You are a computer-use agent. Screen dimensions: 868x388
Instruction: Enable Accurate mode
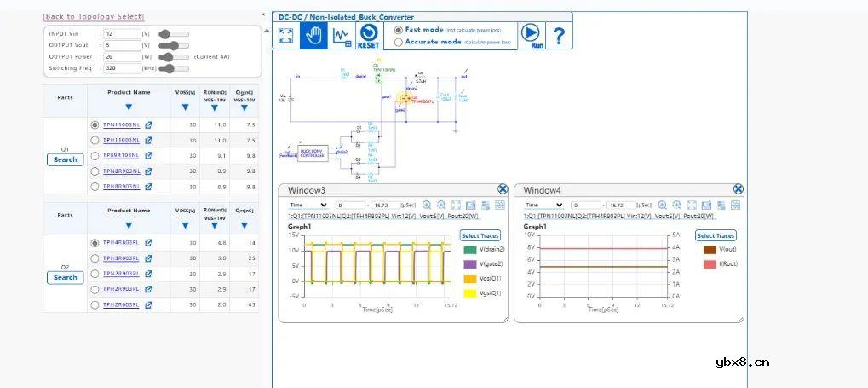coord(398,42)
